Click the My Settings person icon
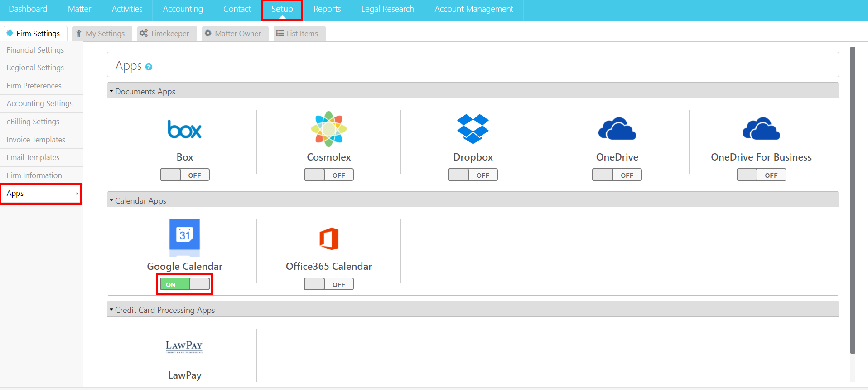The image size is (868, 390). point(79,33)
